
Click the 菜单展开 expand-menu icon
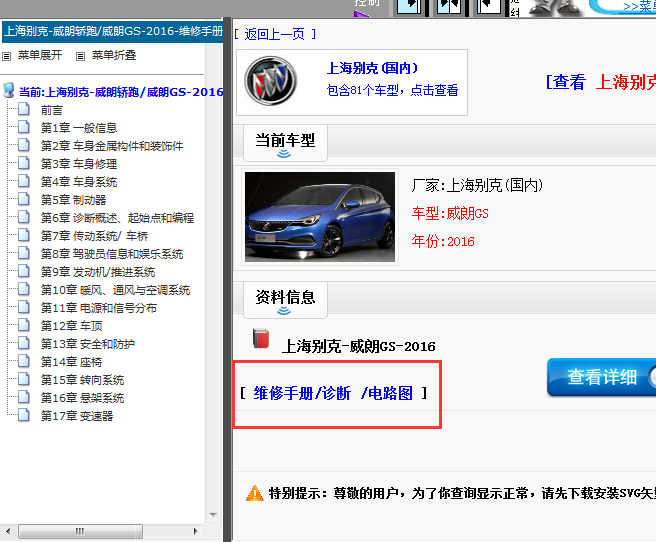[7, 56]
